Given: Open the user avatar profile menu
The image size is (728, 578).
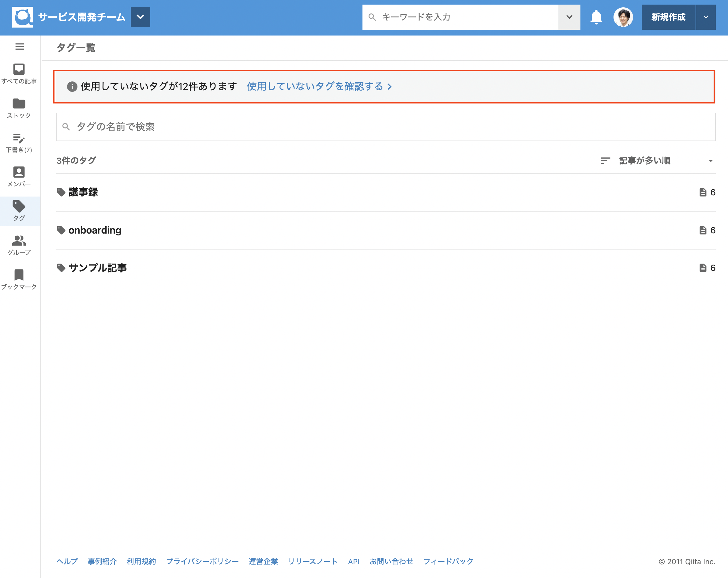Looking at the screenshot, I should coord(623,17).
